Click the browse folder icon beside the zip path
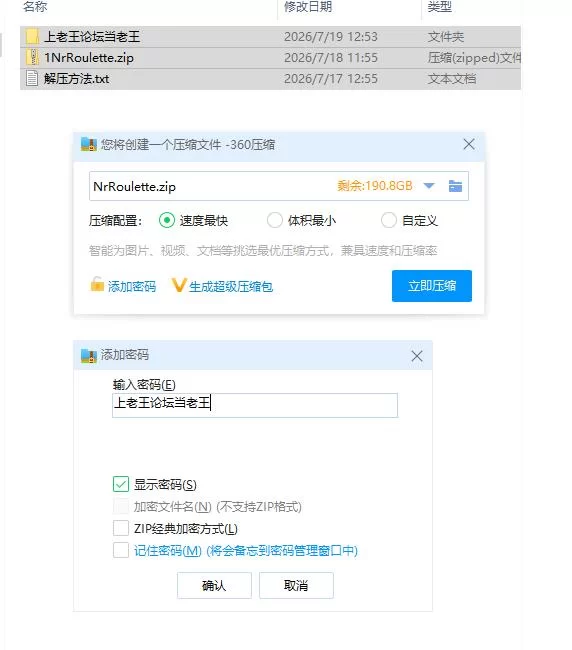Viewport: 572px width, 650px height. (455, 186)
